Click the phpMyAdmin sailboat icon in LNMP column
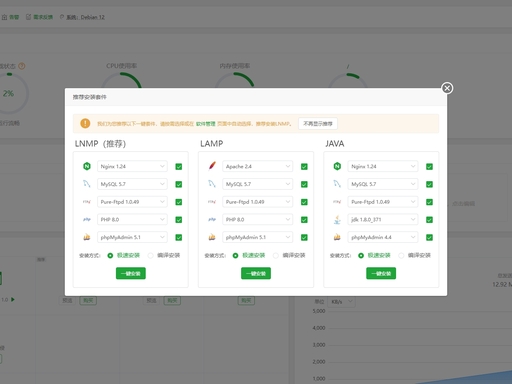The image size is (512, 384). tap(87, 237)
